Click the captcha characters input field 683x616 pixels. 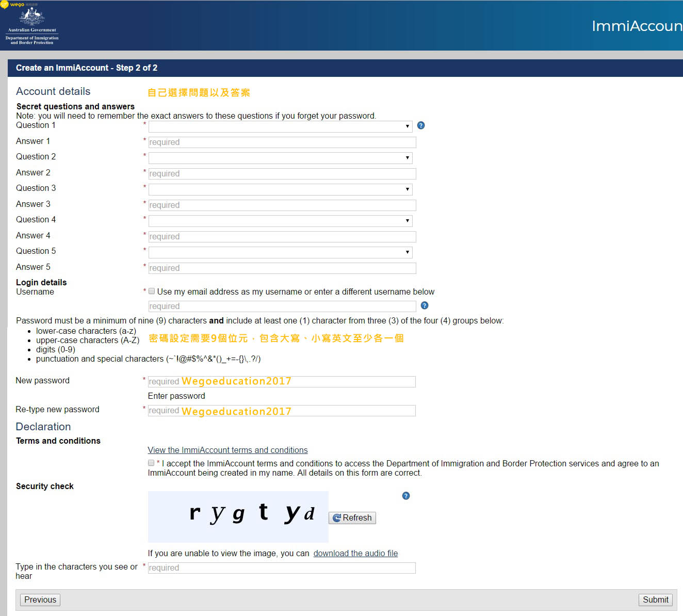pyautogui.click(x=282, y=568)
